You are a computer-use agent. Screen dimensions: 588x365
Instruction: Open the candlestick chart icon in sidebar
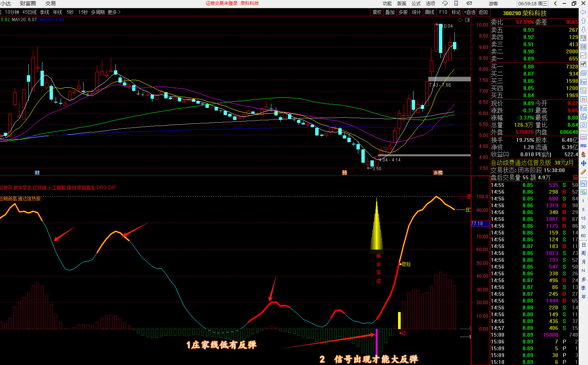(583, 64)
